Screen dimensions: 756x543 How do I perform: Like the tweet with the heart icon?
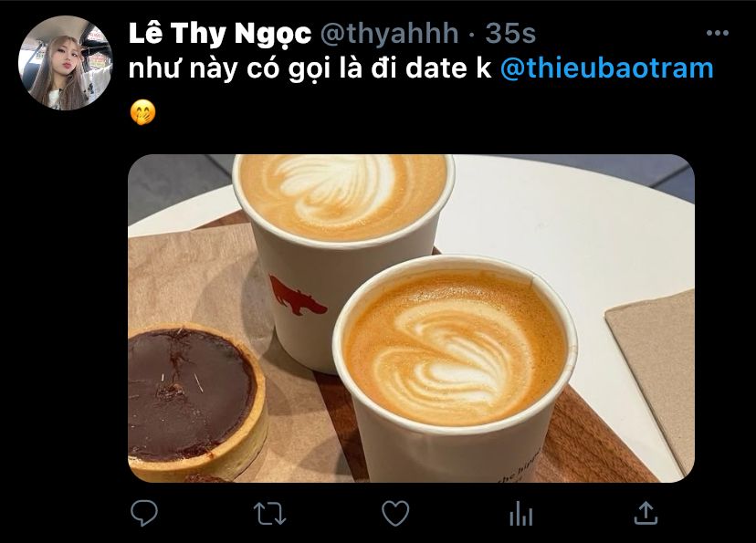[x=395, y=513]
